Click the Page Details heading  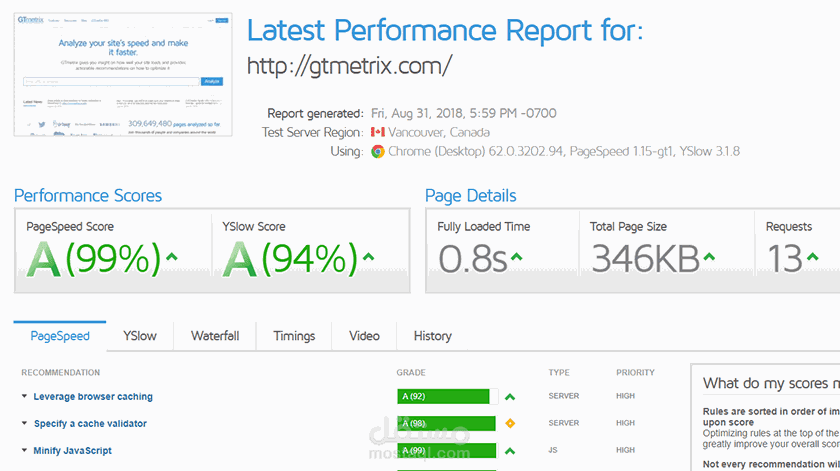coord(470,196)
